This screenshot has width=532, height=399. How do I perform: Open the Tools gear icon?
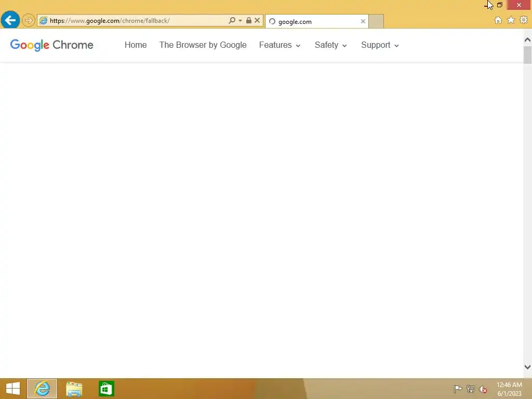pos(524,20)
